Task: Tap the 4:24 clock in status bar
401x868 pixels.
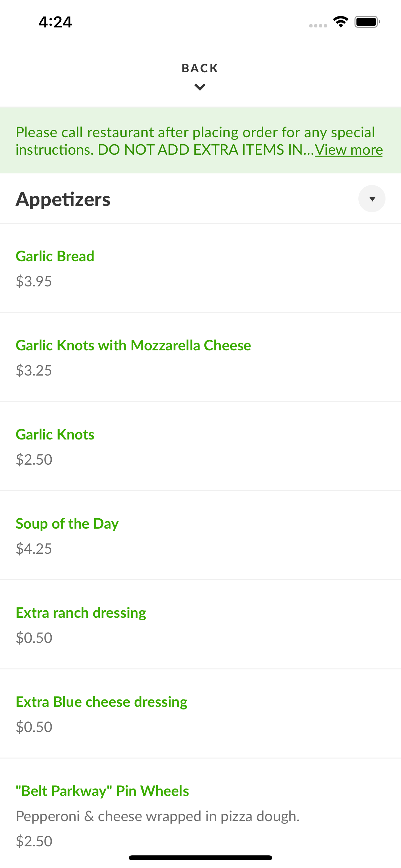Action: (x=55, y=22)
